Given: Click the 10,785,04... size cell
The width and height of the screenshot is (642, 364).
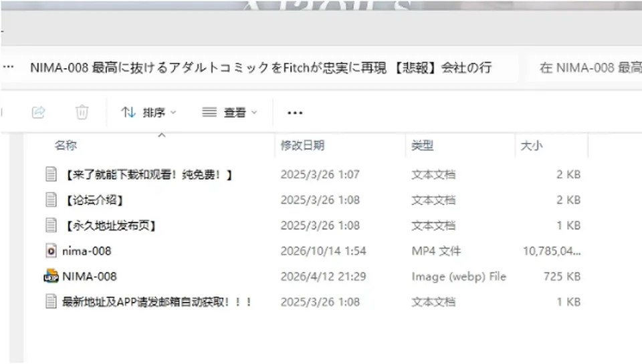Looking at the screenshot, I should click(552, 251).
